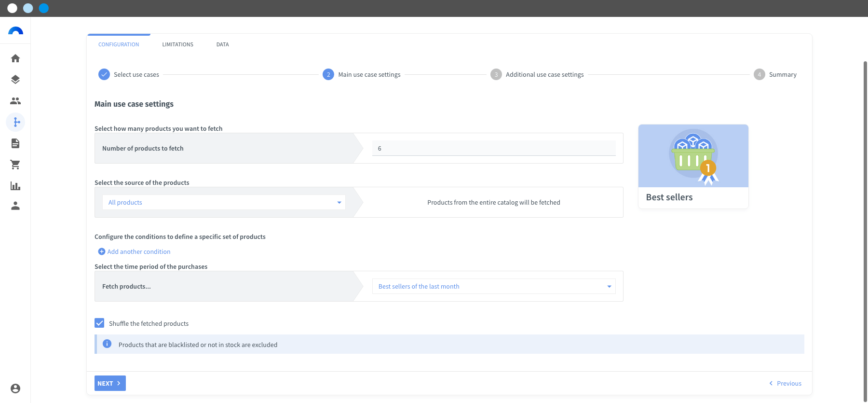Expand the All products source dropdown

coord(224,202)
